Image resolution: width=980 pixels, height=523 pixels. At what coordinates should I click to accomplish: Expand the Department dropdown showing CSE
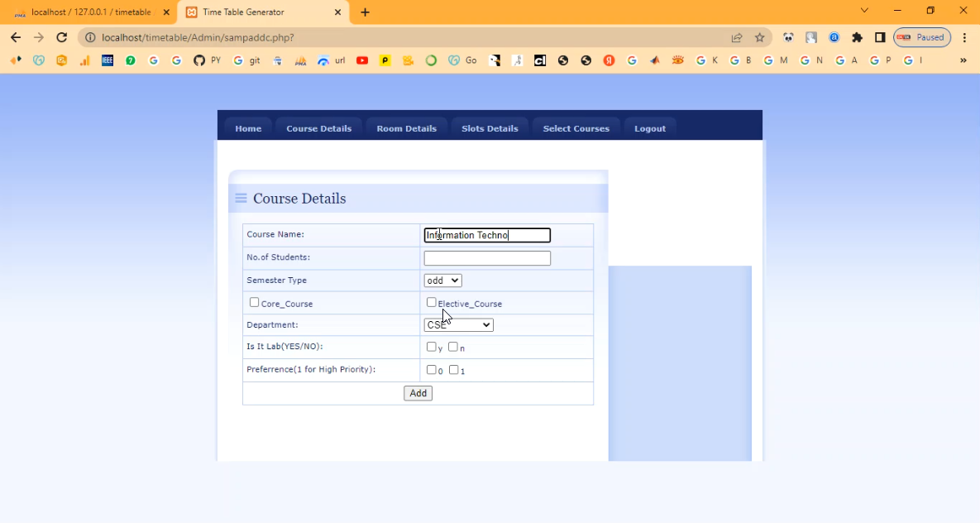(x=458, y=325)
